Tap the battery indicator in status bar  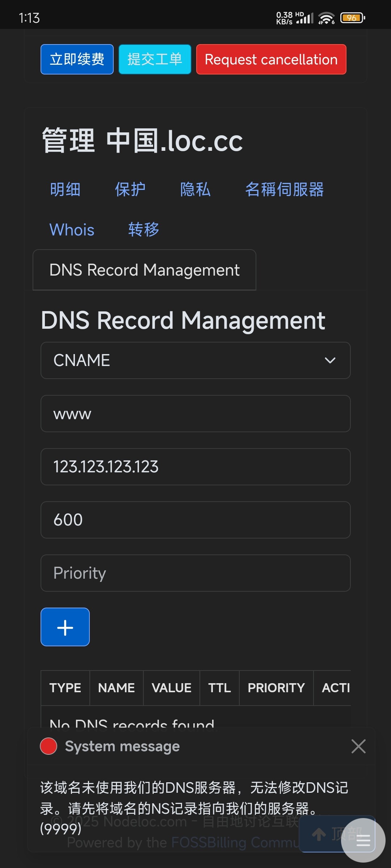pyautogui.click(x=352, y=18)
